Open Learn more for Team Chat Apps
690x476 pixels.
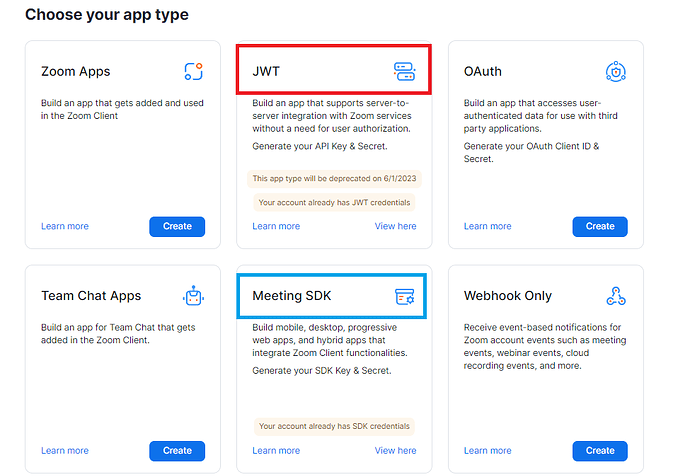[65, 450]
